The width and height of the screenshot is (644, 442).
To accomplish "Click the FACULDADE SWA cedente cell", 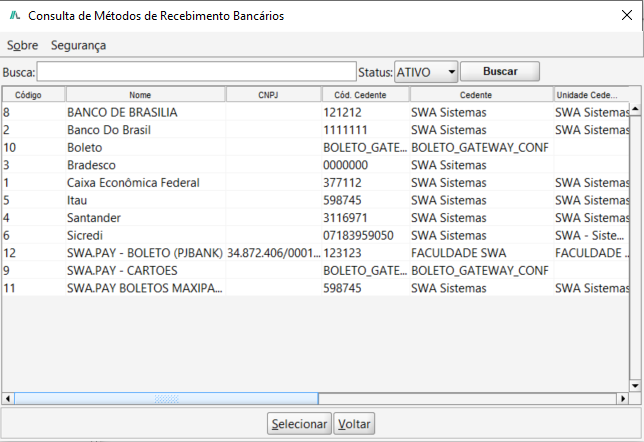I will 459,253.
